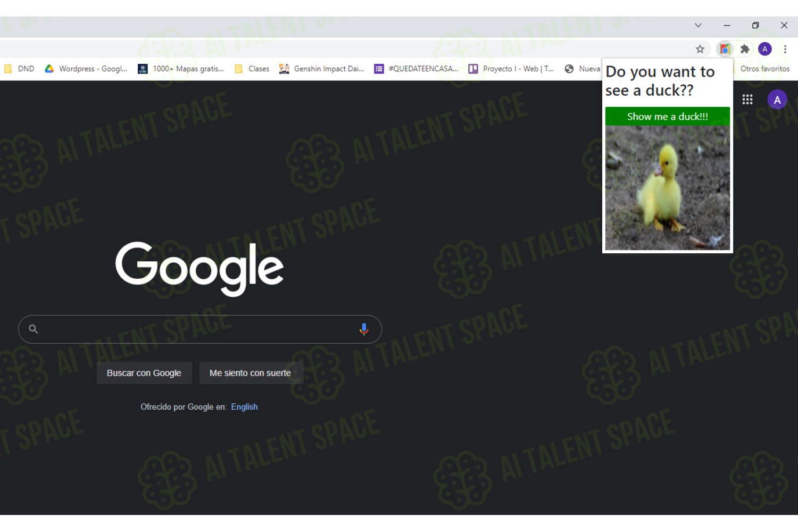
Task: Open the Google account avatar on page
Action: click(777, 99)
